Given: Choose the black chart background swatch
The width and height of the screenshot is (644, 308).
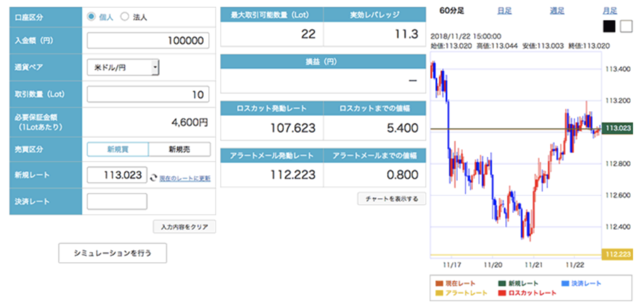Looking at the screenshot, I should click(x=609, y=26).
